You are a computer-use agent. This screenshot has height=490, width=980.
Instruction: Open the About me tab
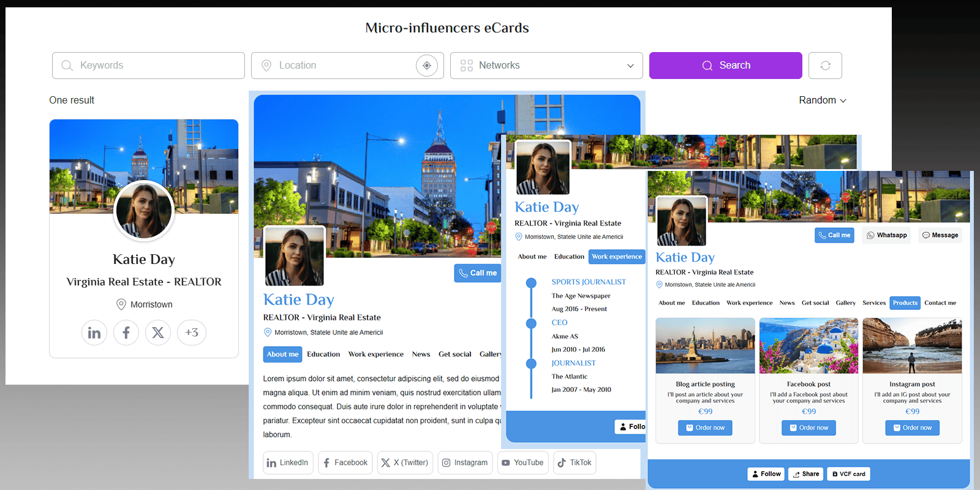coord(282,354)
